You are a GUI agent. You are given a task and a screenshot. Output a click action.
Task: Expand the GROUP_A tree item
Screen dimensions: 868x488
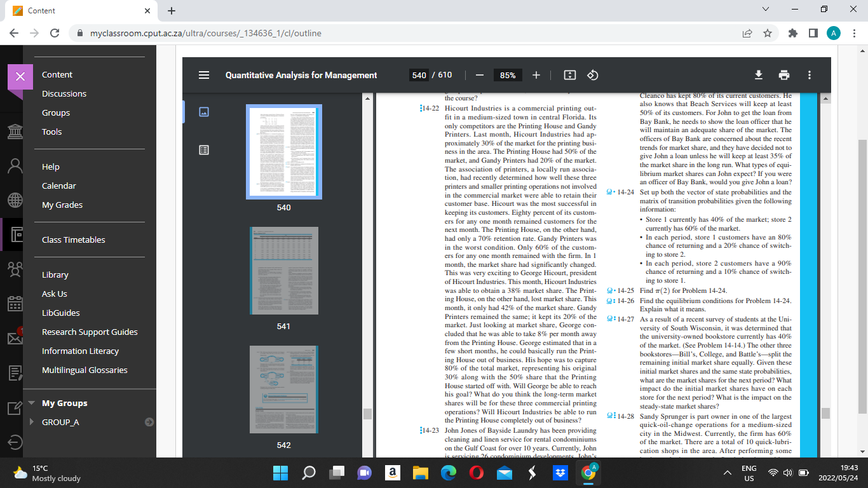[x=32, y=422]
